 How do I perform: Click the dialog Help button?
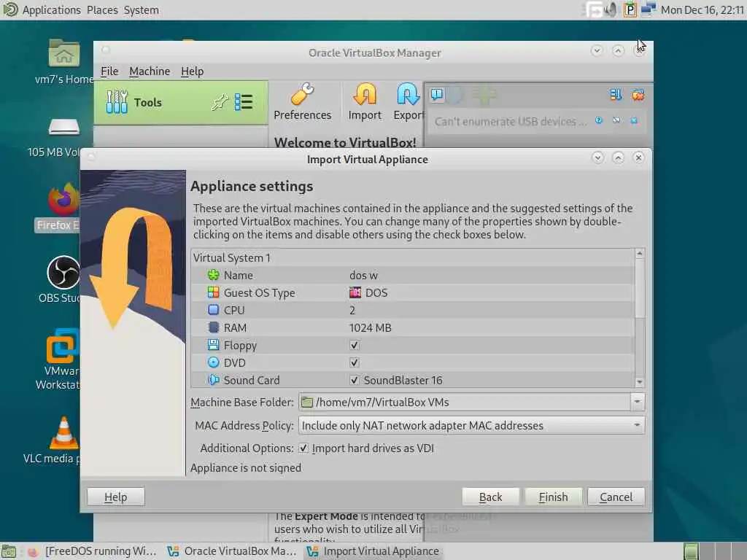(x=116, y=497)
